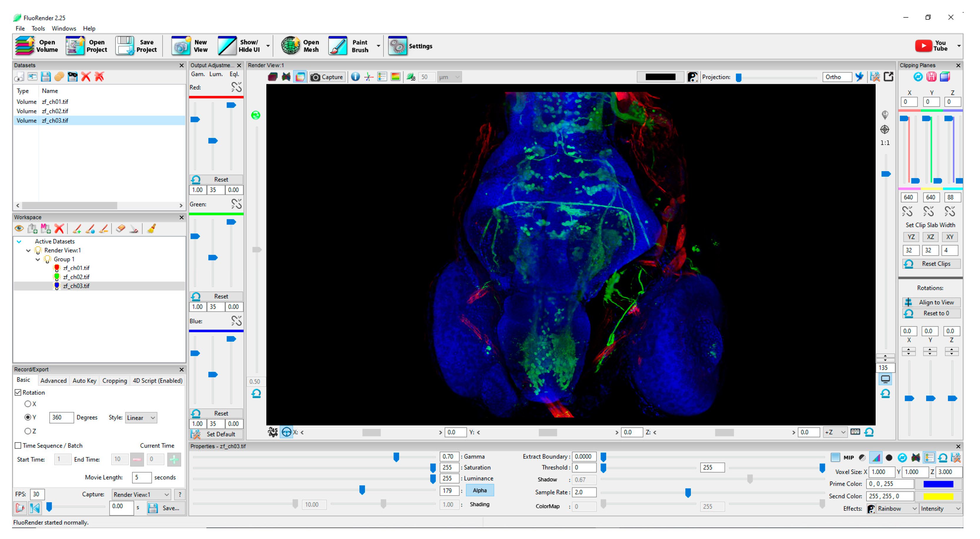
Task: Click the Save Project icon
Action: tap(125, 46)
